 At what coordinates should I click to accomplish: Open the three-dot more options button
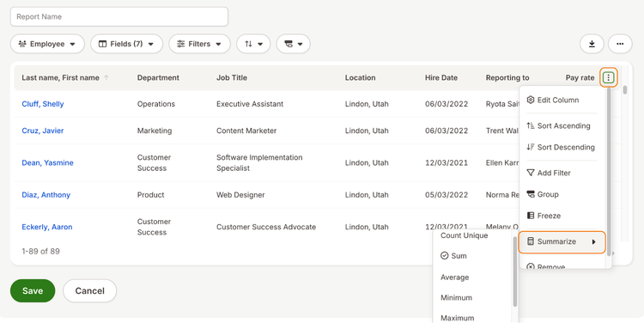(620, 44)
